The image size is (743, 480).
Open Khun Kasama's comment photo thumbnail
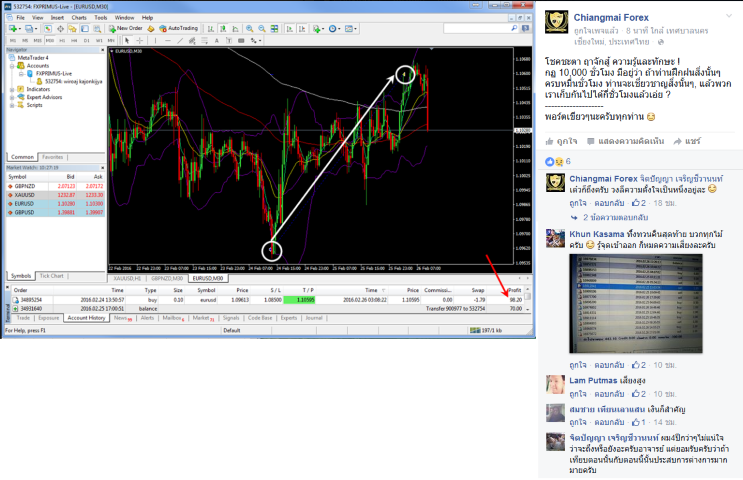coord(635,304)
